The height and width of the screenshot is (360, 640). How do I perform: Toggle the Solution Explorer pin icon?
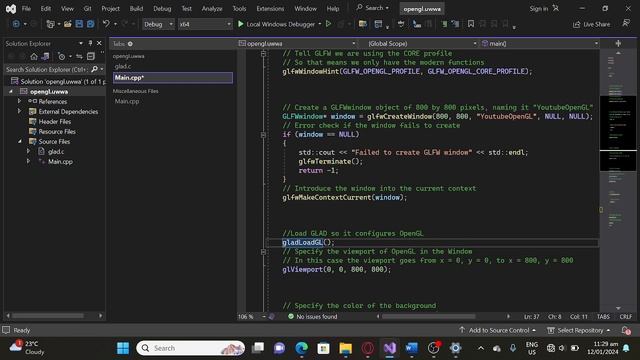point(90,43)
